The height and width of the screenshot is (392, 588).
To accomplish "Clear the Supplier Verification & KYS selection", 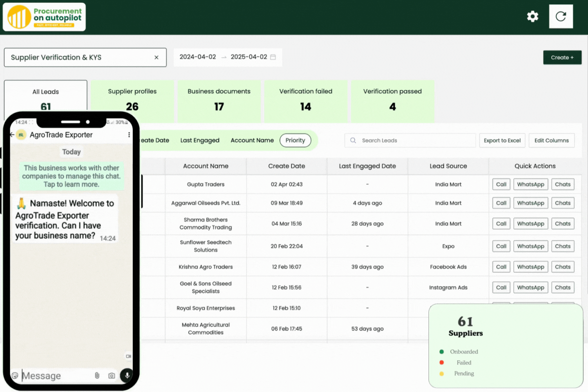I will [156, 58].
